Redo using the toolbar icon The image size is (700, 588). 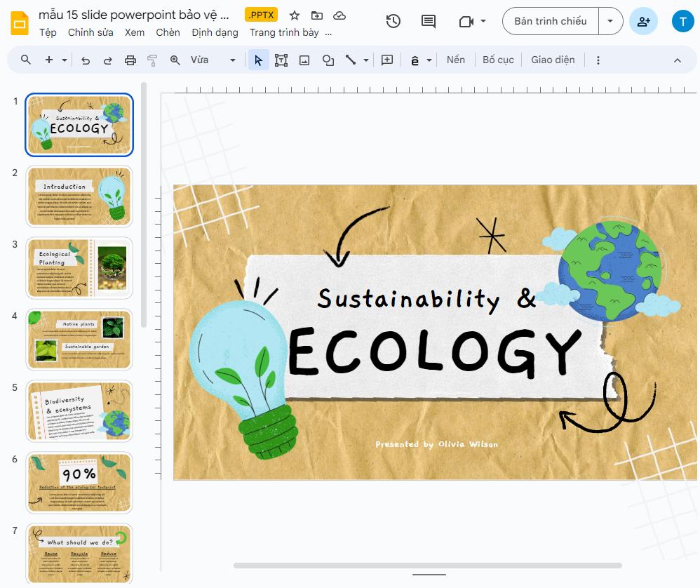click(107, 60)
